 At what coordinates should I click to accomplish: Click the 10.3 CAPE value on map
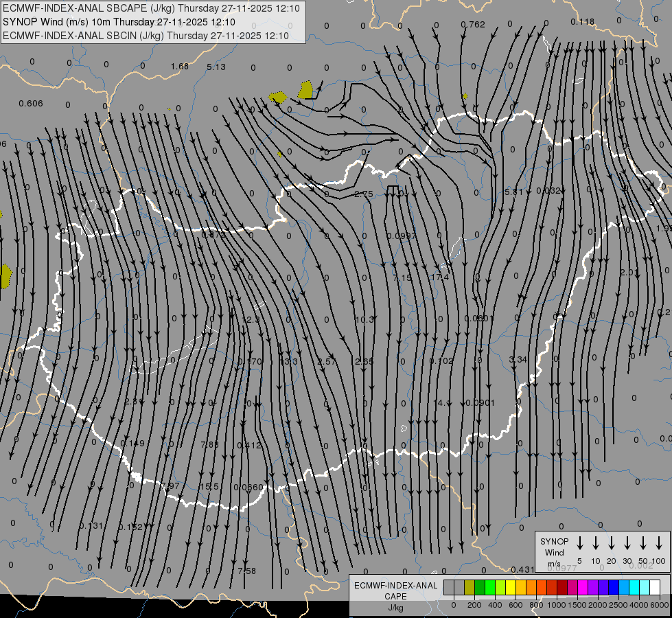pos(364,319)
